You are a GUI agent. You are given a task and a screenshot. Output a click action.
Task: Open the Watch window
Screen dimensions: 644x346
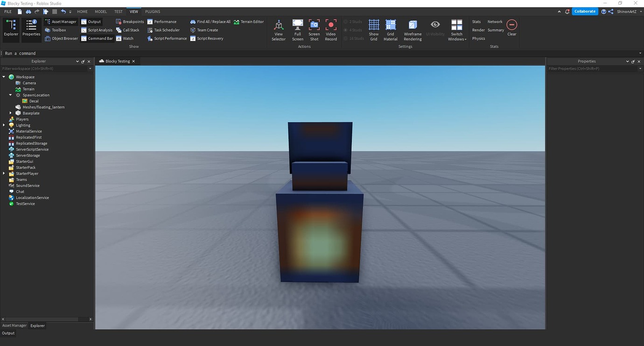[x=125, y=38]
